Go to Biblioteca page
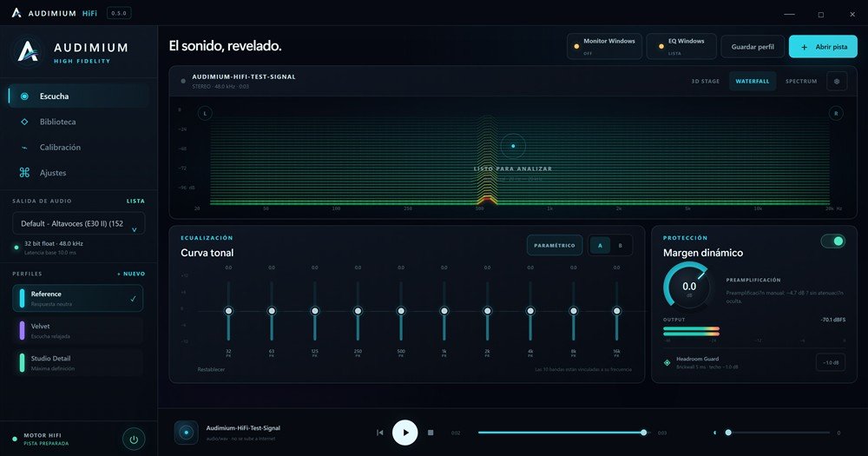Viewport: 868px width, 456px height. 79,122
